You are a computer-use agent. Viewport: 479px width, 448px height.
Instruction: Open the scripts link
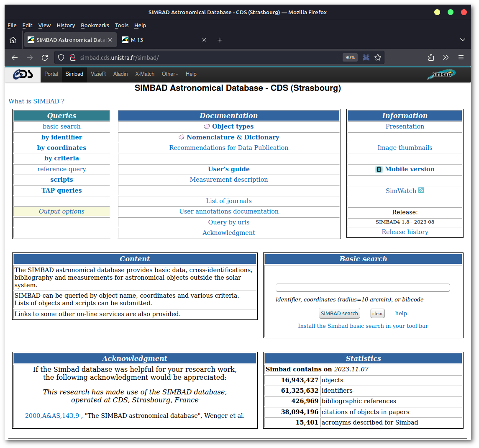coord(62,180)
